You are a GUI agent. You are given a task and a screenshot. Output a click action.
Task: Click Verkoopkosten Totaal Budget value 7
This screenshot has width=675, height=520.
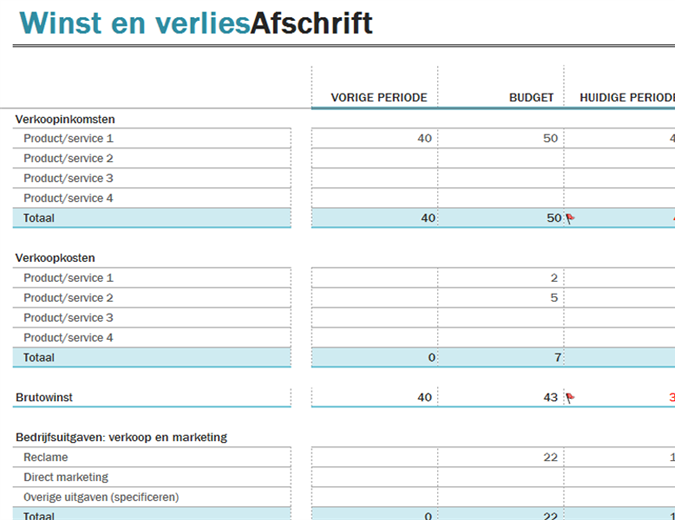558,358
